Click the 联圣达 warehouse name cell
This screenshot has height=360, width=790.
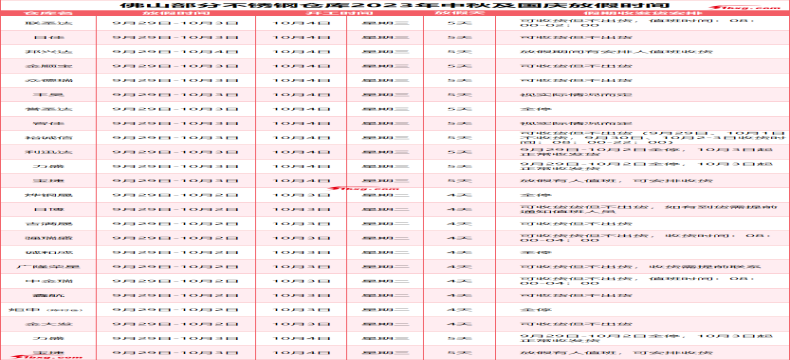coord(48,23)
